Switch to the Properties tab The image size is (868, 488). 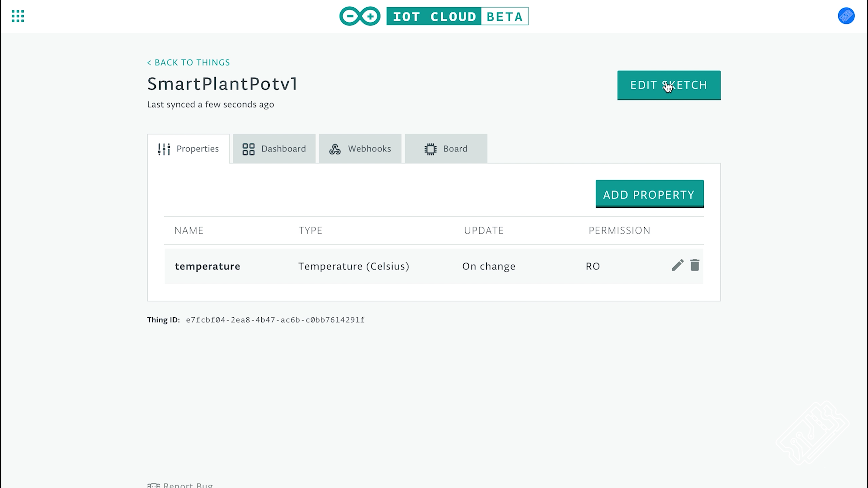pyautogui.click(x=188, y=149)
